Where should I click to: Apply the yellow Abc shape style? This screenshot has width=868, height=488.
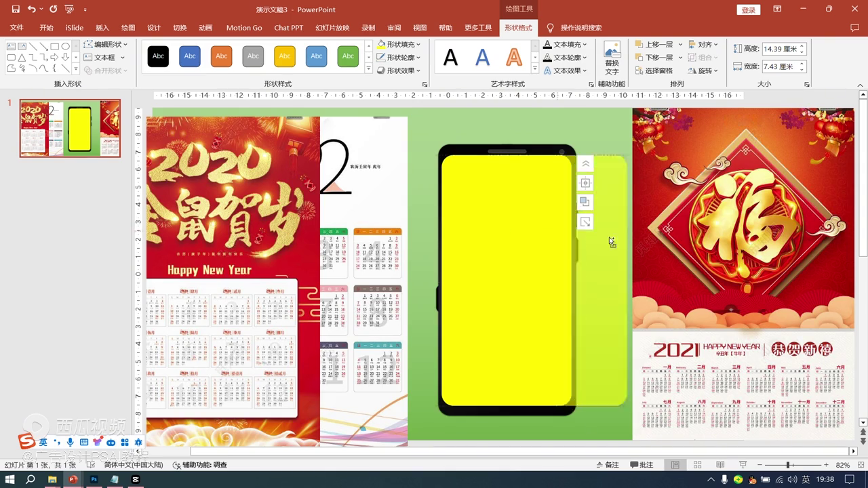coord(285,56)
